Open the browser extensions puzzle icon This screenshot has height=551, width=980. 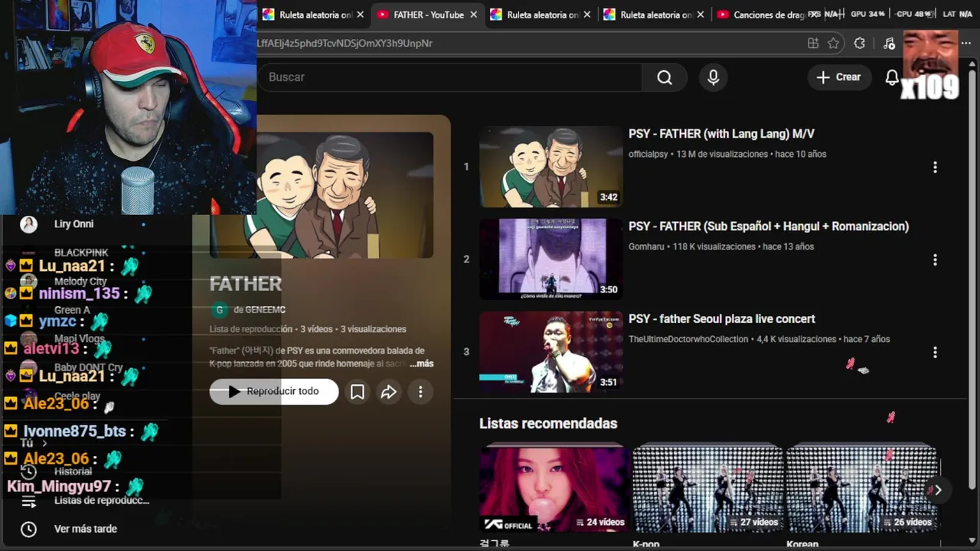pyautogui.click(x=860, y=44)
